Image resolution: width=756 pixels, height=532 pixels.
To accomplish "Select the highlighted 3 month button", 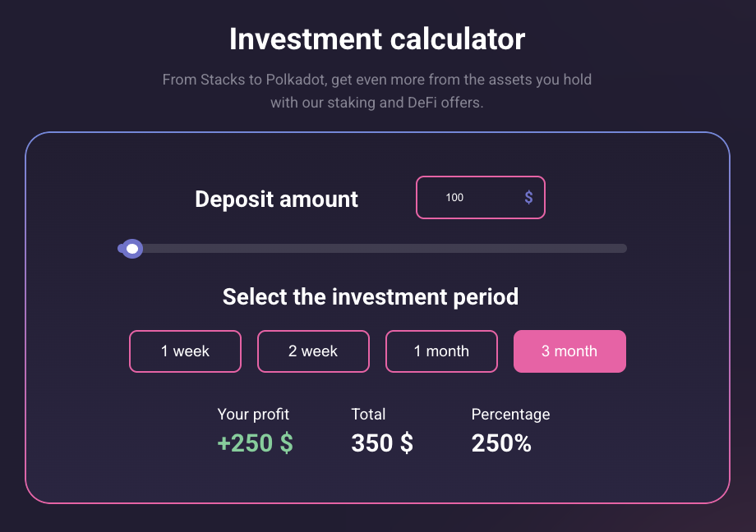I will pyautogui.click(x=569, y=351).
